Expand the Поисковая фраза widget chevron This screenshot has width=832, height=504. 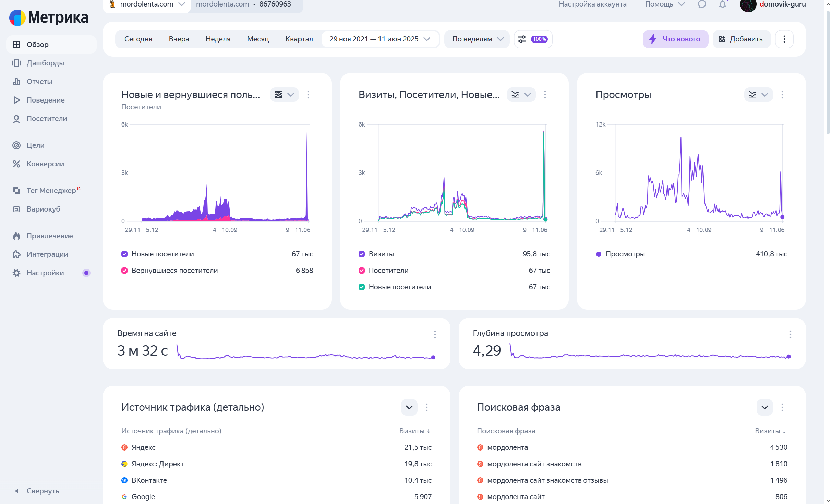click(x=764, y=407)
